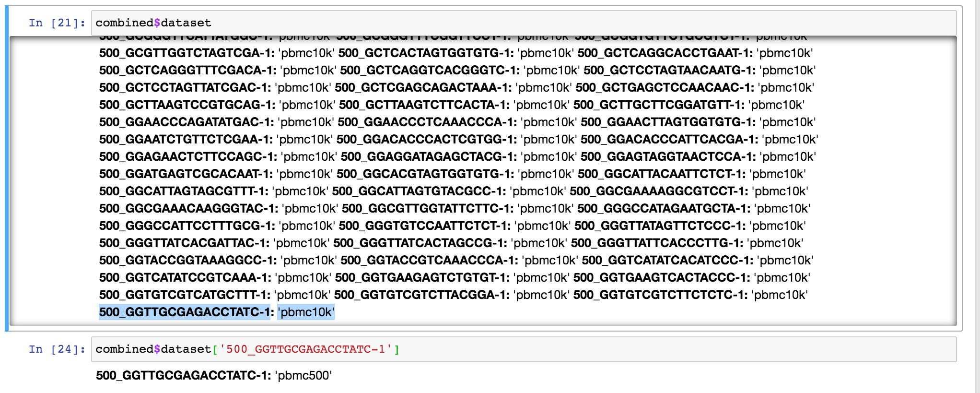Select the highlighted 500_GGTTGCGAGACCTATC-1 entry
Image resolution: width=980 pixels, height=393 pixels.
click(x=184, y=312)
